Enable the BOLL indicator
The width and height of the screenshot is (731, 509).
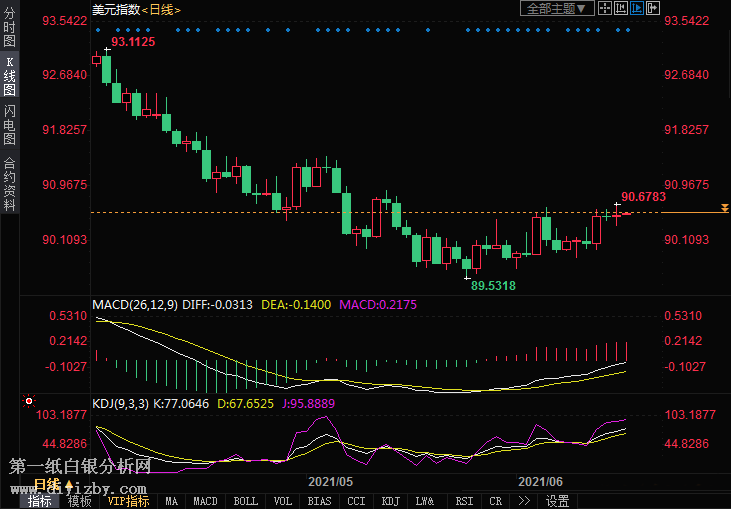(245, 501)
